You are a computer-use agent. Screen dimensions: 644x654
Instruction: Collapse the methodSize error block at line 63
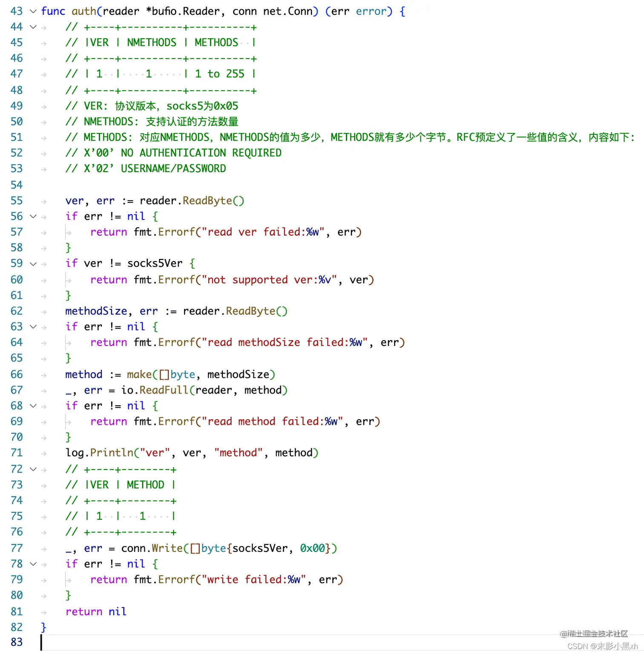tap(33, 326)
